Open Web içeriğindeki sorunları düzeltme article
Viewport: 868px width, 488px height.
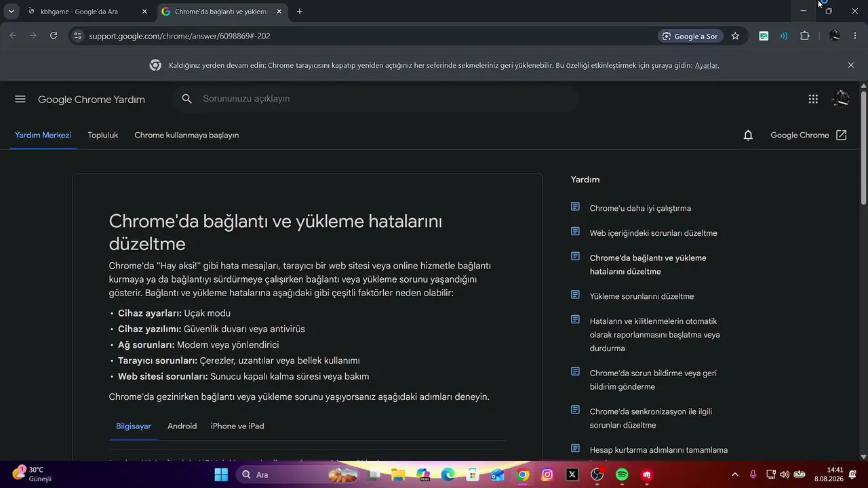tap(653, 233)
